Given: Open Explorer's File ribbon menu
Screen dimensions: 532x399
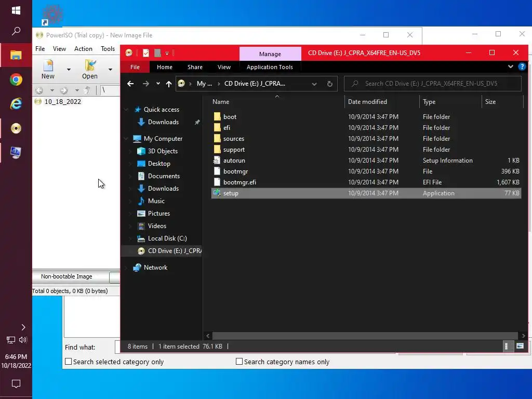Looking at the screenshot, I should (135, 67).
